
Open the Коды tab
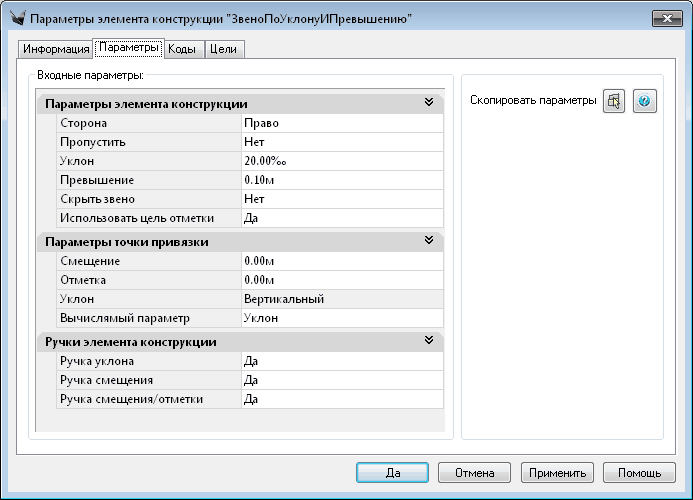[181, 49]
